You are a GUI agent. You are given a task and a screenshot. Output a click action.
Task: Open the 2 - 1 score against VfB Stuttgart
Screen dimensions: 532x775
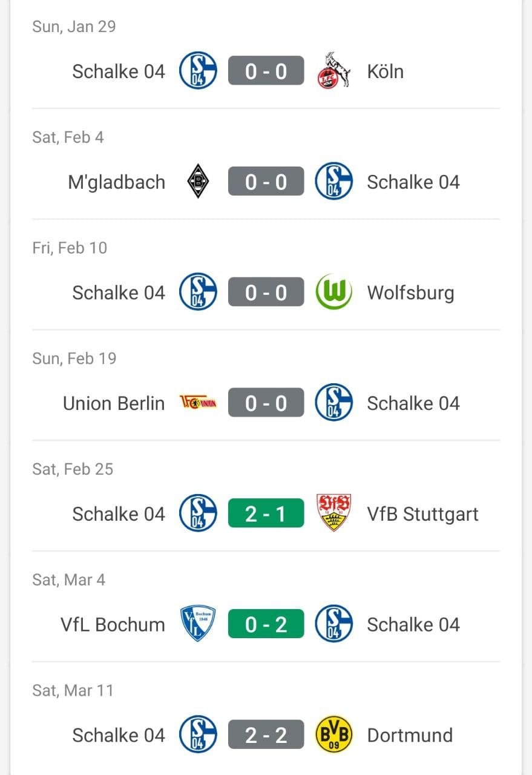(x=266, y=513)
